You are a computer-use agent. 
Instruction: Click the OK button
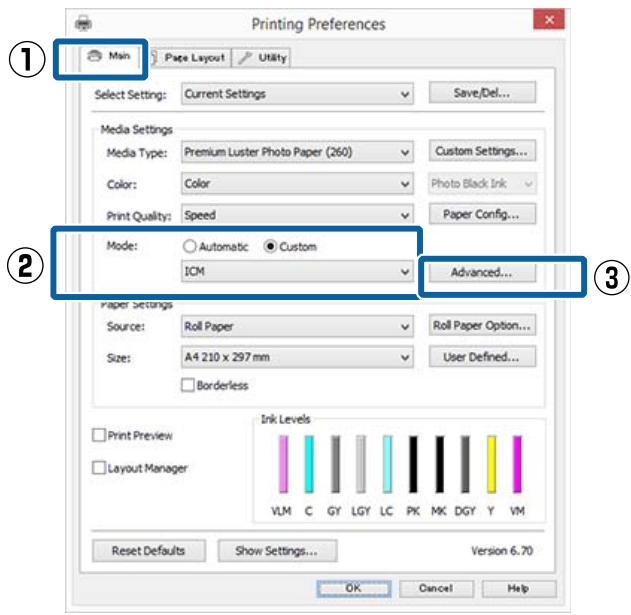[x=354, y=588]
